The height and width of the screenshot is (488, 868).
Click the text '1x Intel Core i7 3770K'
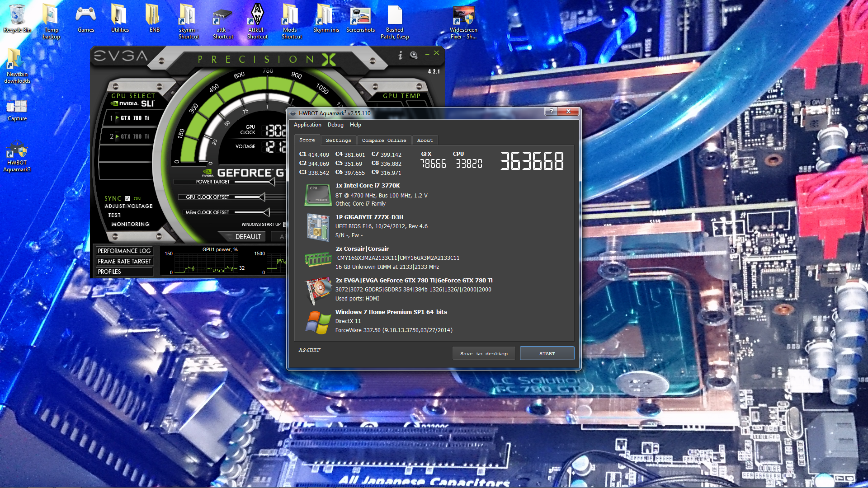pos(368,186)
